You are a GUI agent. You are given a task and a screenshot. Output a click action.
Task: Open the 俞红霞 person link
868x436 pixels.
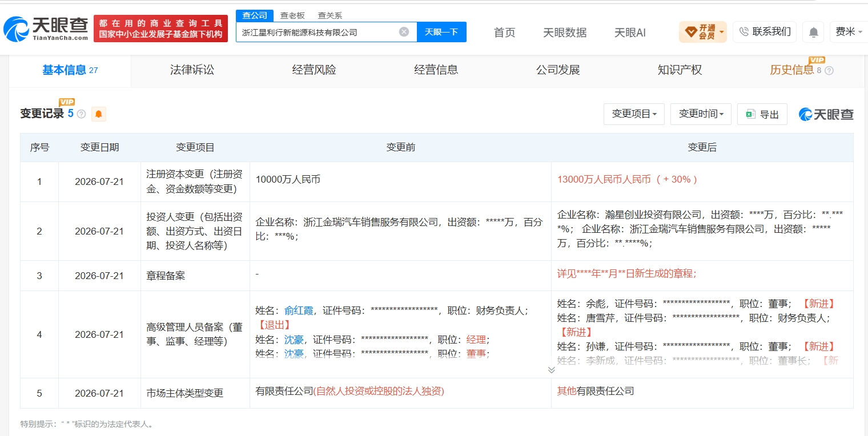coord(299,310)
